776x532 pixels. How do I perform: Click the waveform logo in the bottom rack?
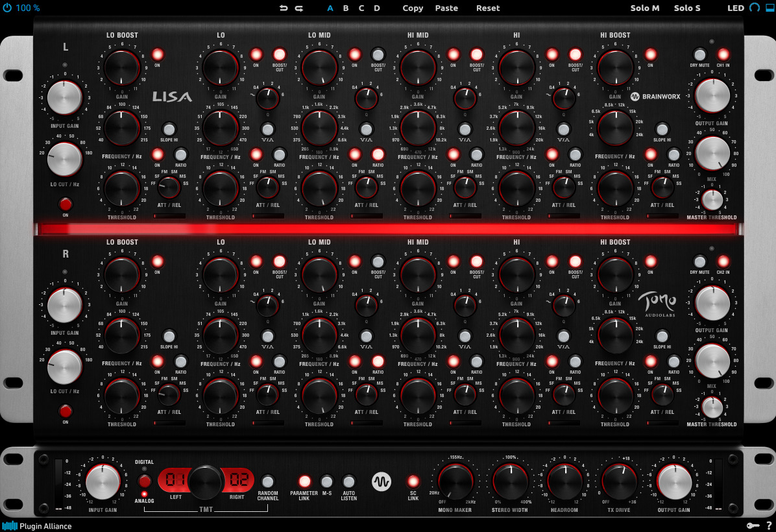coord(381,481)
